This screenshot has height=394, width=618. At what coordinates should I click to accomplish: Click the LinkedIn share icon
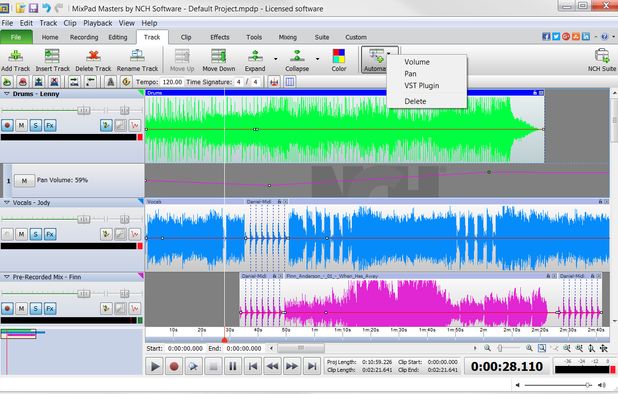point(586,37)
